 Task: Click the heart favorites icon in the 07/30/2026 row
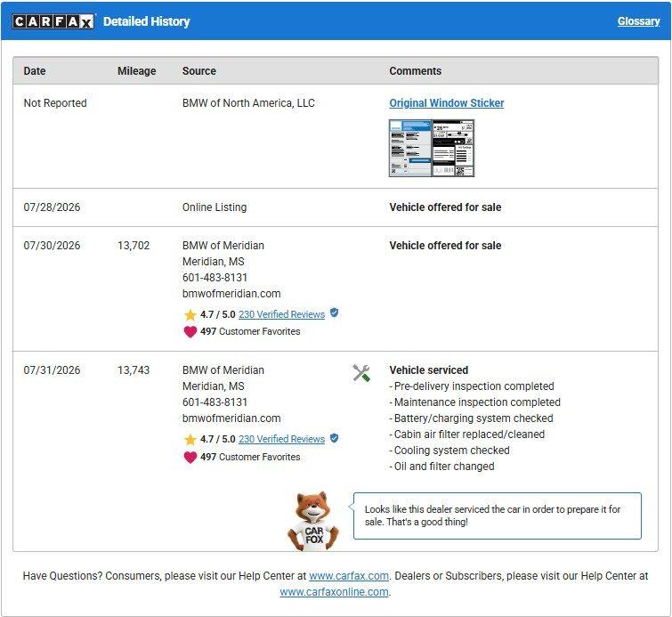coord(190,331)
